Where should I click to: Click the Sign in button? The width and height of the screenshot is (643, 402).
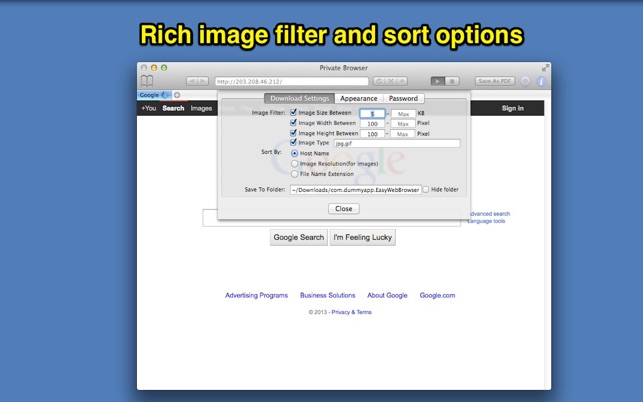tap(513, 108)
